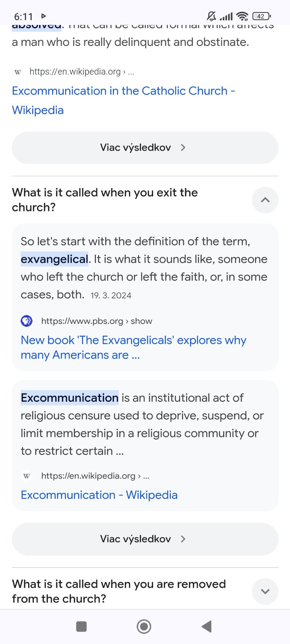The height and width of the screenshot is (644, 290).
Task: Expand 'What is it called when you are removed' question
Action: (x=265, y=591)
